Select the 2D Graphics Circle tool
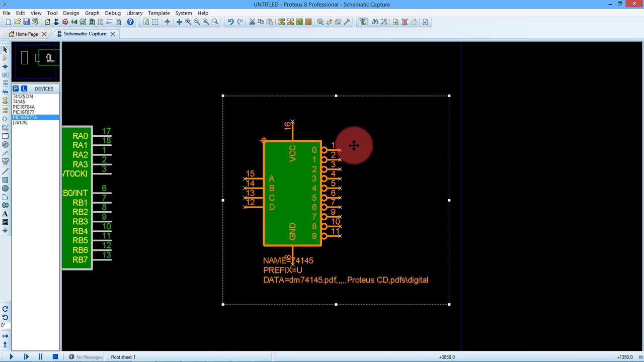 (5, 189)
